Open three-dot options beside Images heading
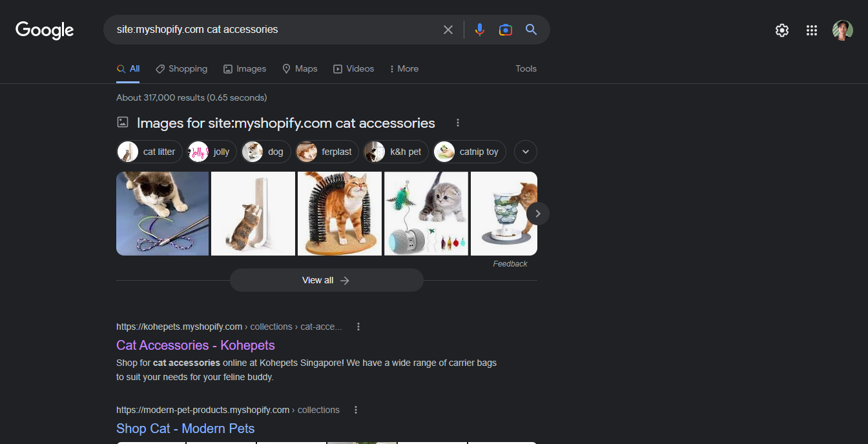 click(x=458, y=123)
